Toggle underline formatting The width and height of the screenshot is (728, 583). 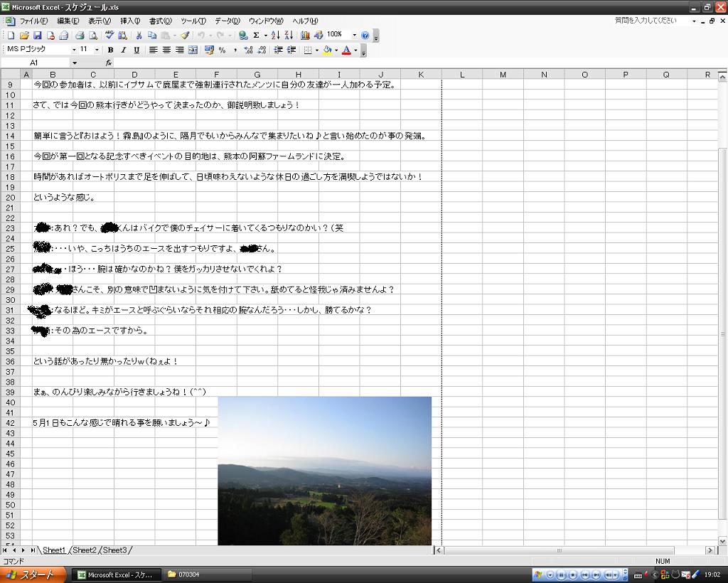(136, 50)
